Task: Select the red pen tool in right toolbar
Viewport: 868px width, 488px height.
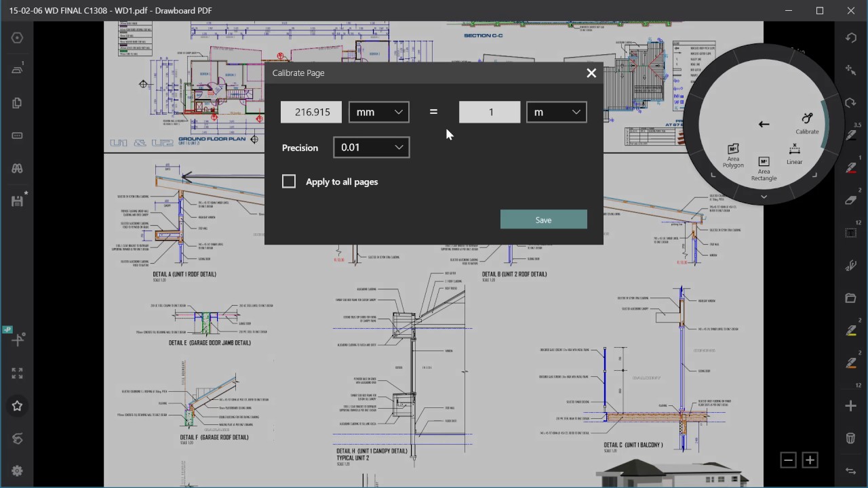Action: [x=851, y=167]
